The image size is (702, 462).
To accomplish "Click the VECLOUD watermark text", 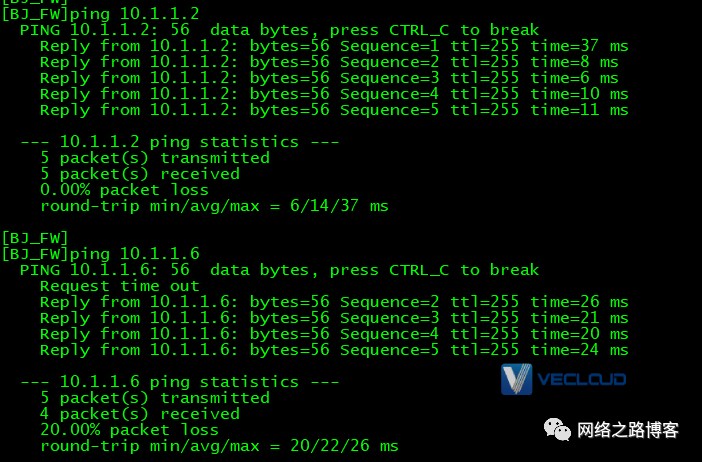I will pyautogui.click(x=581, y=380).
